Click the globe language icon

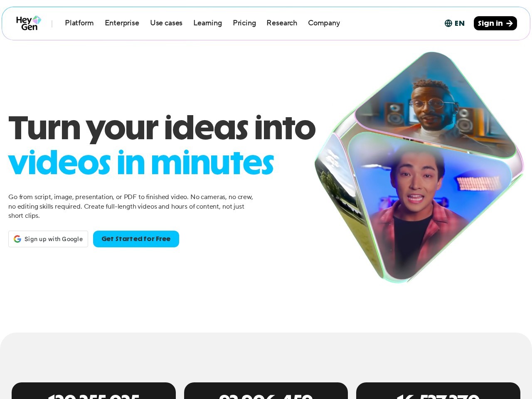pos(448,23)
